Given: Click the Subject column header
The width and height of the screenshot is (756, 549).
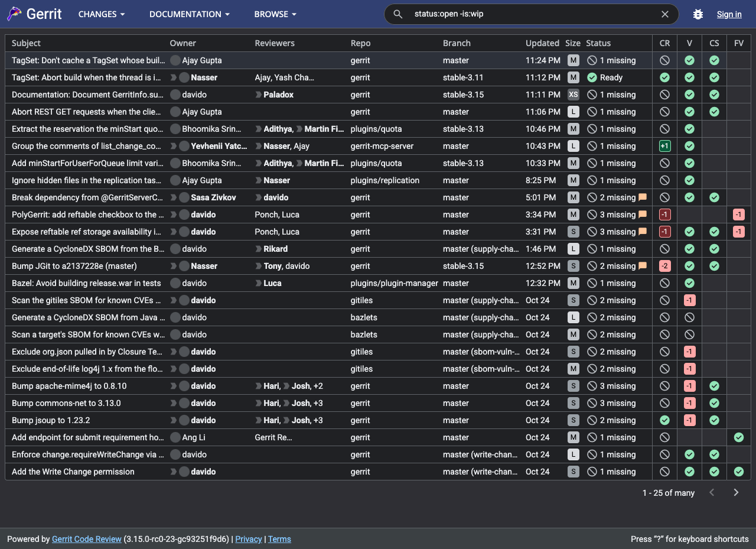Looking at the screenshot, I should (x=26, y=43).
